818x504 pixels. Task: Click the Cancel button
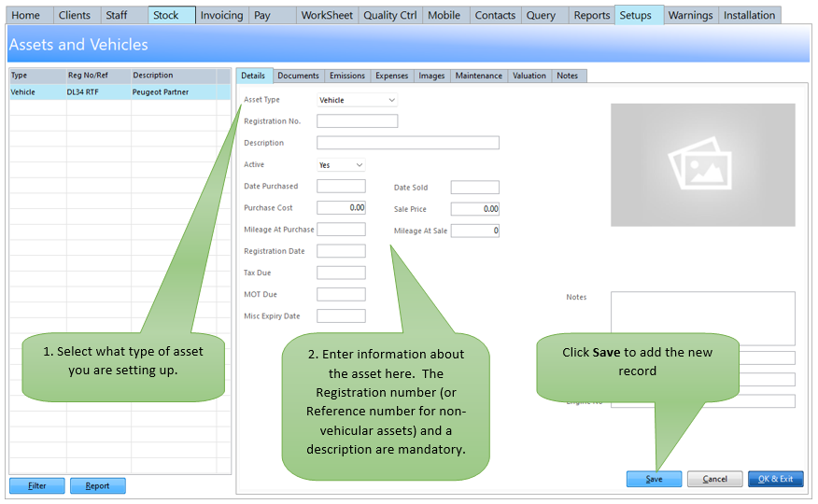(x=714, y=479)
